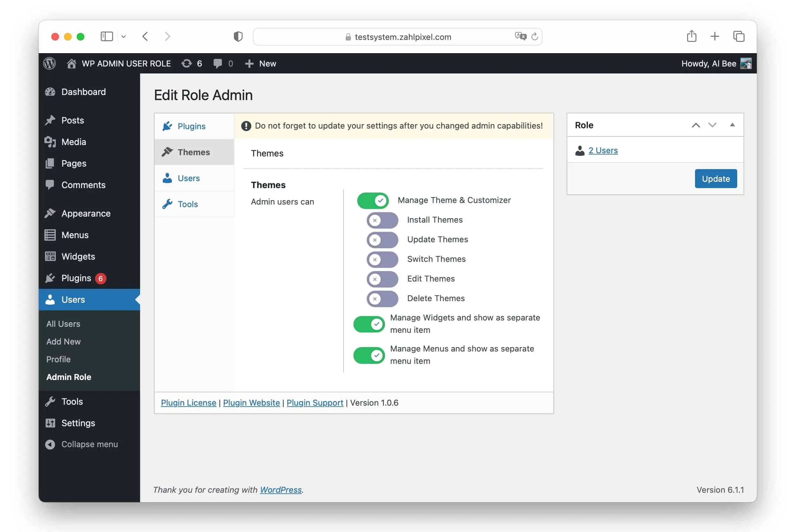Click the Howdy, Al Bee account menu
786x532 pixels.
click(716, 64)
